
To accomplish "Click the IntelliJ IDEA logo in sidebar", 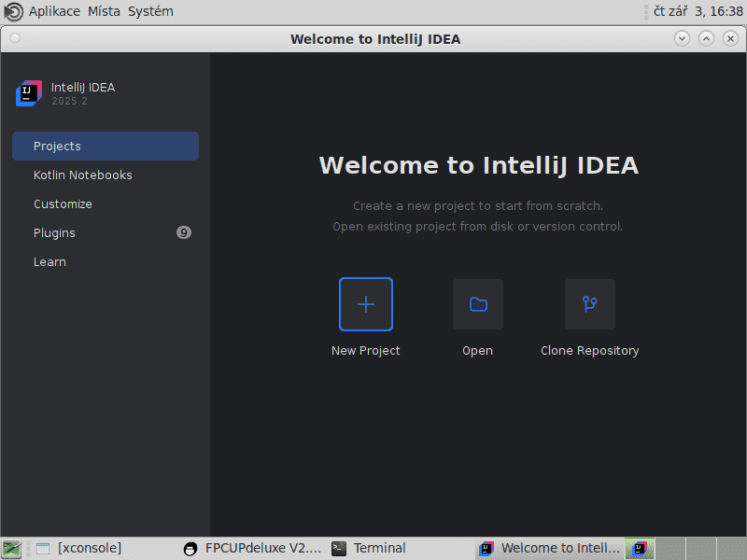I will point(29,93).
